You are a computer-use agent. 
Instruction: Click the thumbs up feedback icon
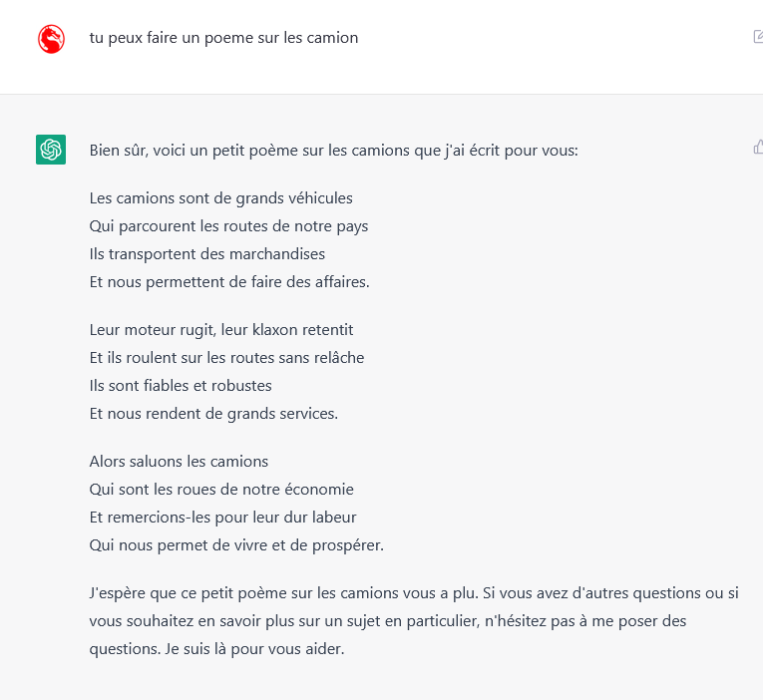click(758, 147)
